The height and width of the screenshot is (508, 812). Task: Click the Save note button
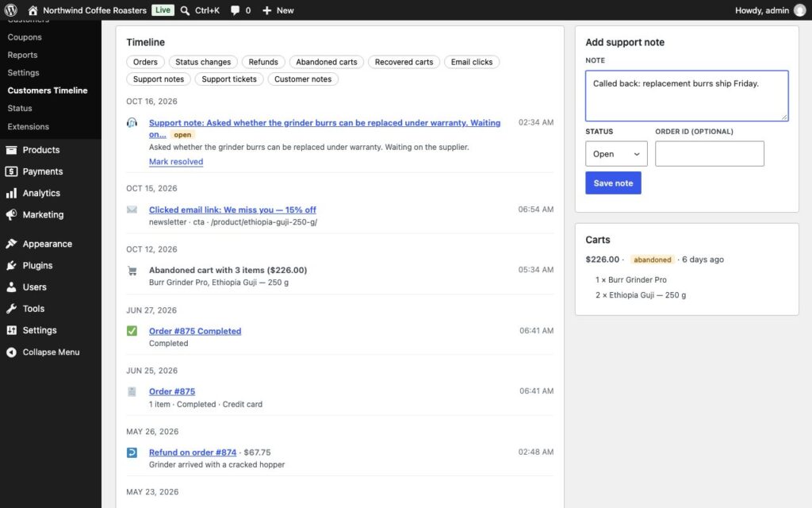(x=613, y=183)
